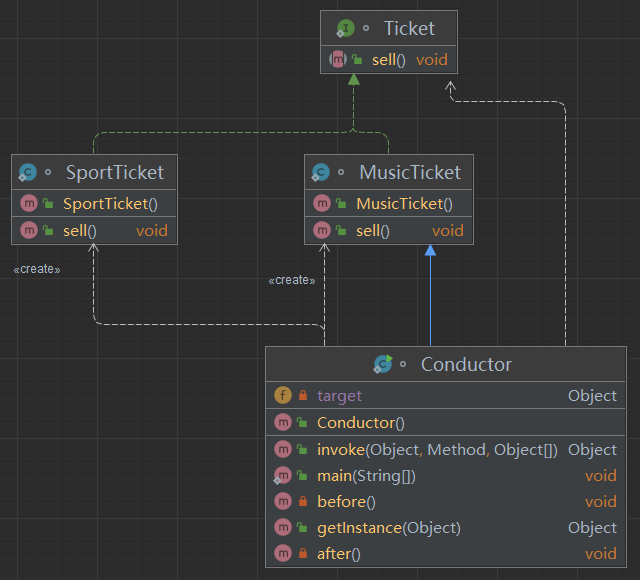Select the sell() method text in Ticket
The image size is (640, 580).
pyautogui.click(x=389, y=60)
